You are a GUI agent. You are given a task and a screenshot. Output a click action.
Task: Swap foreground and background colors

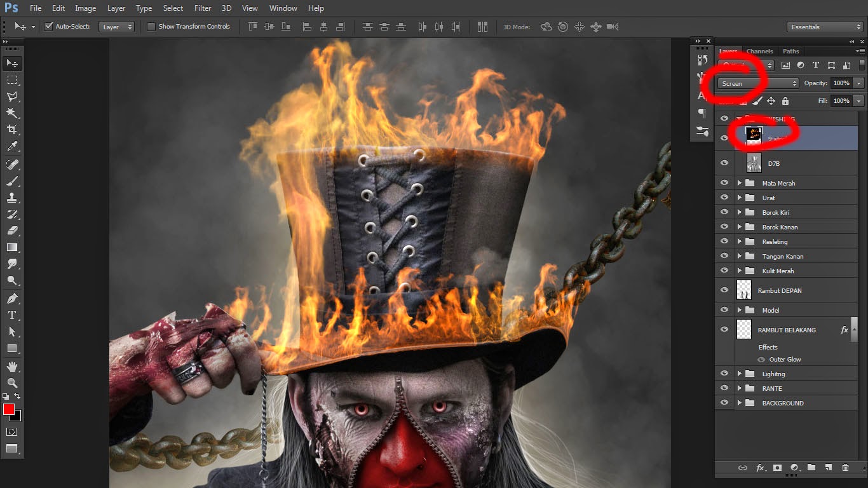point(18,396)
